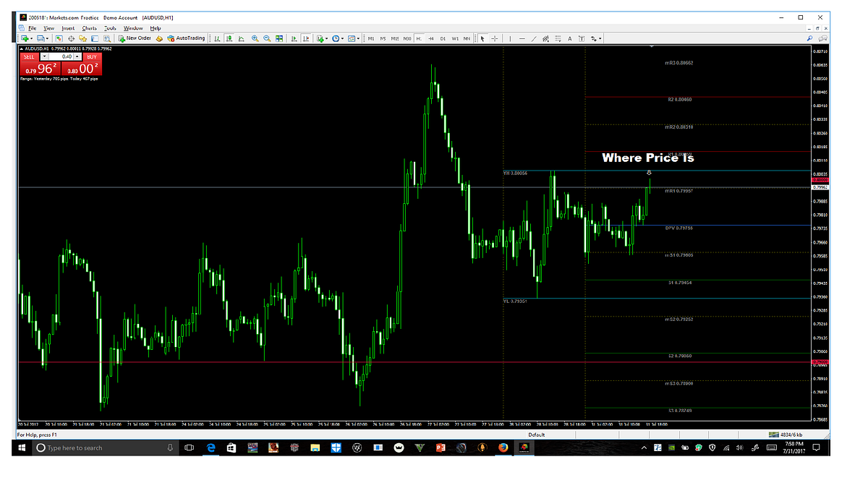Image resolution: width=868 pixels, height=488 pixels.
Task: Open the MetaEditor icon beside New Order
Action: coord(158,38)
